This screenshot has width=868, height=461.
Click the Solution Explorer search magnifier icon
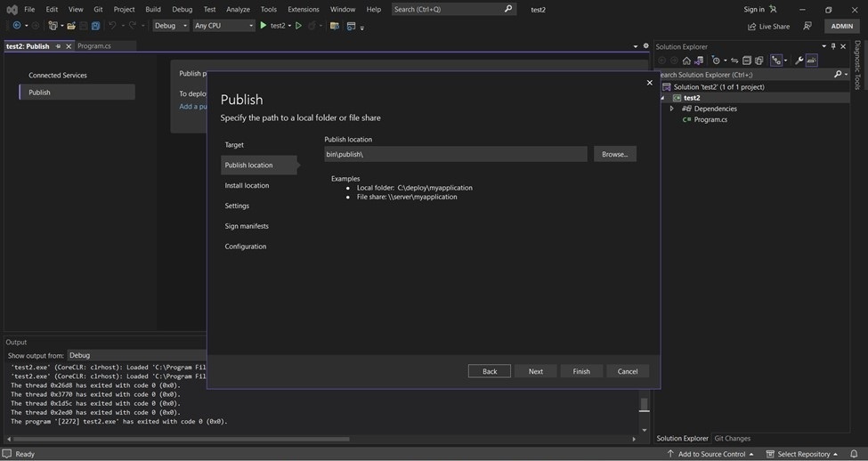[x=838, y=74]
